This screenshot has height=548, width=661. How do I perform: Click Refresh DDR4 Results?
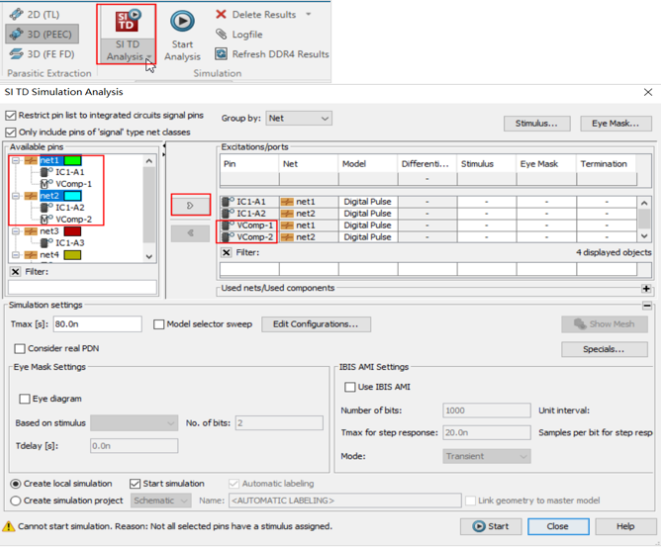pyautogui.click(x=272, y=54)
